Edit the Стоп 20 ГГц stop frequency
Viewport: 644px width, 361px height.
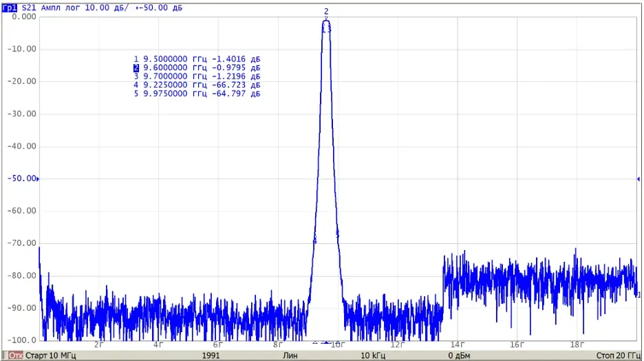[618, 355]
